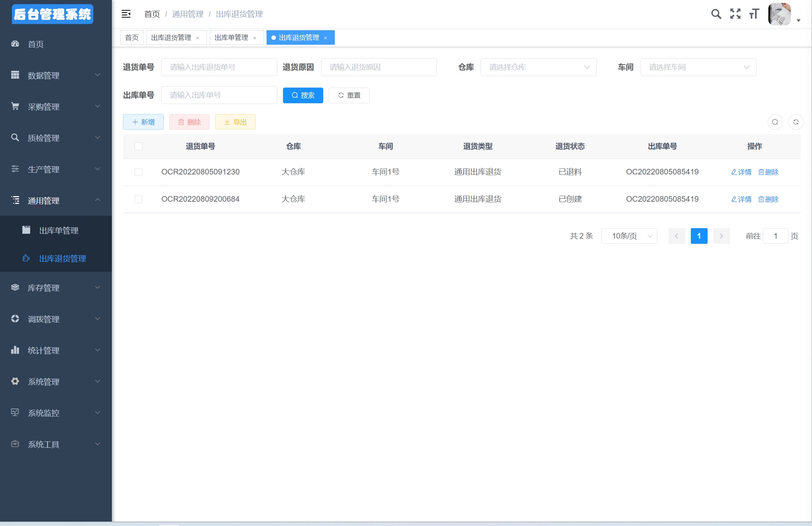Collapse sidebar with hamburger menu icon

tap(126, 14)
